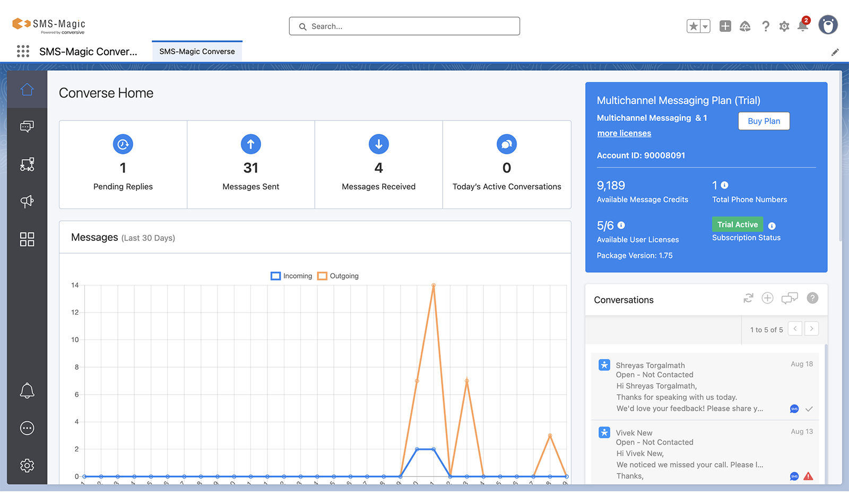849x504 pixels.
Task: Open the global actions plus icon
Action: pos(725,26)
